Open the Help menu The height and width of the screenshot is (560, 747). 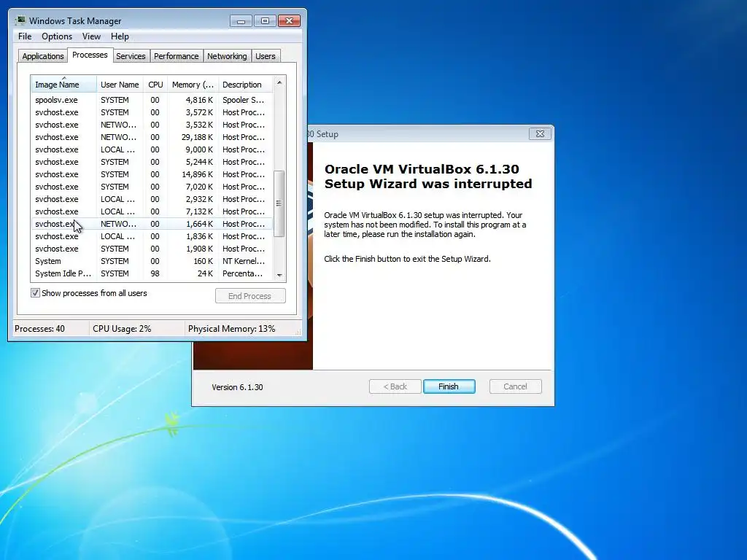pyautogui.click(x=120, y=36)
